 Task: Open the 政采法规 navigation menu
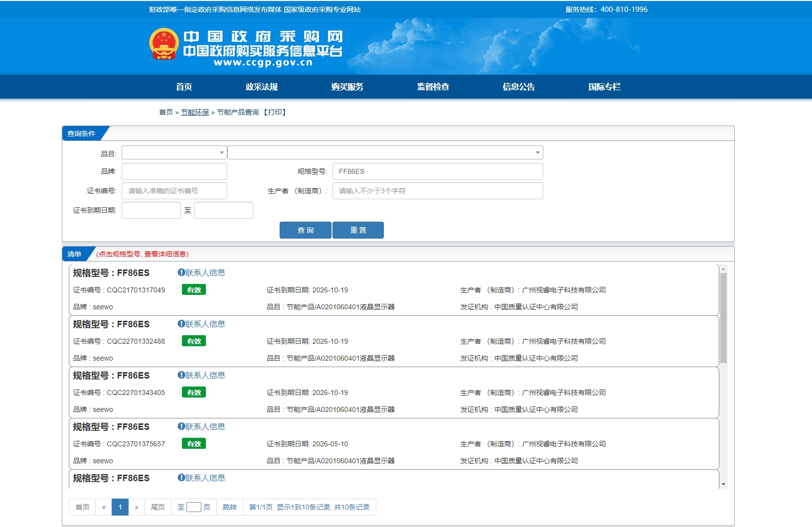(x=261, y=87)
